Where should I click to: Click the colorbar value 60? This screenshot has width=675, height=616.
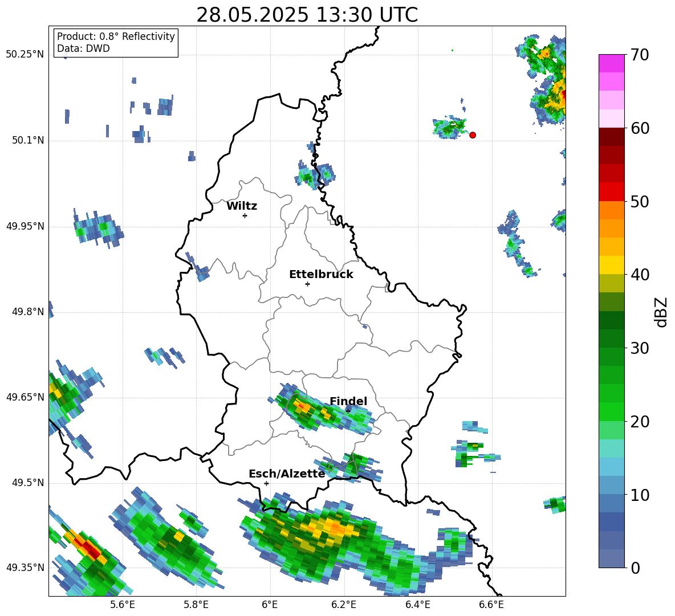[640, 128]
